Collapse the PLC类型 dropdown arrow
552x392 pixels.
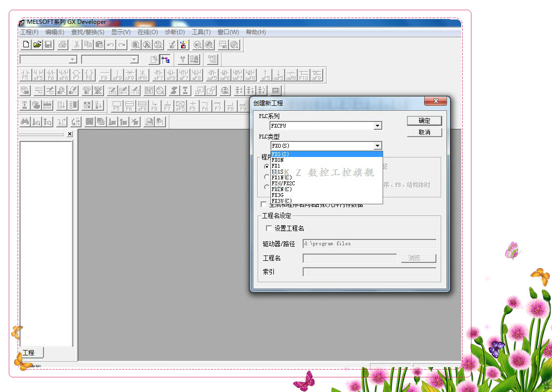377,146
